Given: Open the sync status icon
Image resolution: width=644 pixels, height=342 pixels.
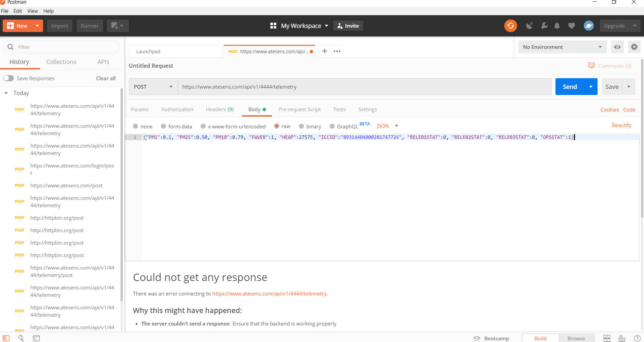Looking at the screenshot, I should pyautogui.click(x=510, y=26).
